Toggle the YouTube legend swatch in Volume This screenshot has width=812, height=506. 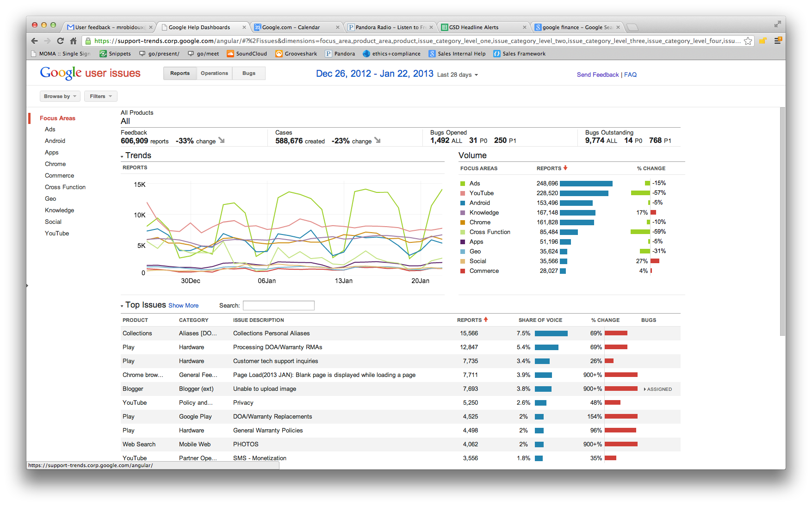[463, 193]
